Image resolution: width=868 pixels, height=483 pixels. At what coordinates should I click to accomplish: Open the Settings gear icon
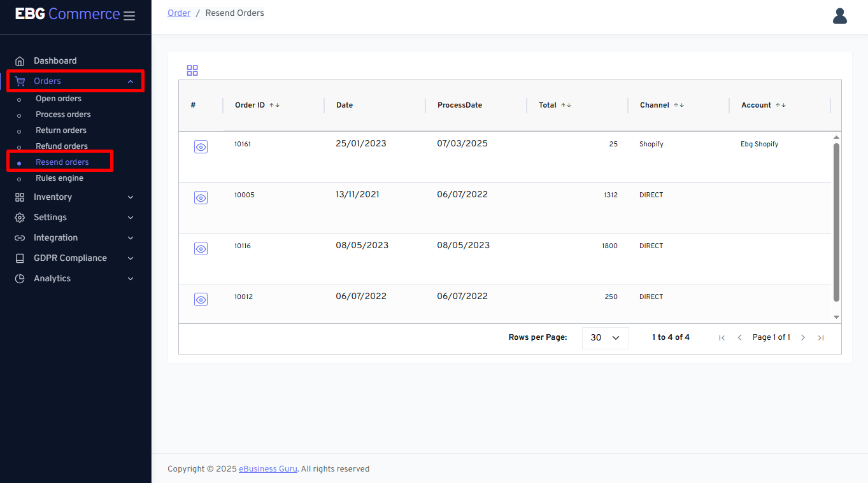19,217
